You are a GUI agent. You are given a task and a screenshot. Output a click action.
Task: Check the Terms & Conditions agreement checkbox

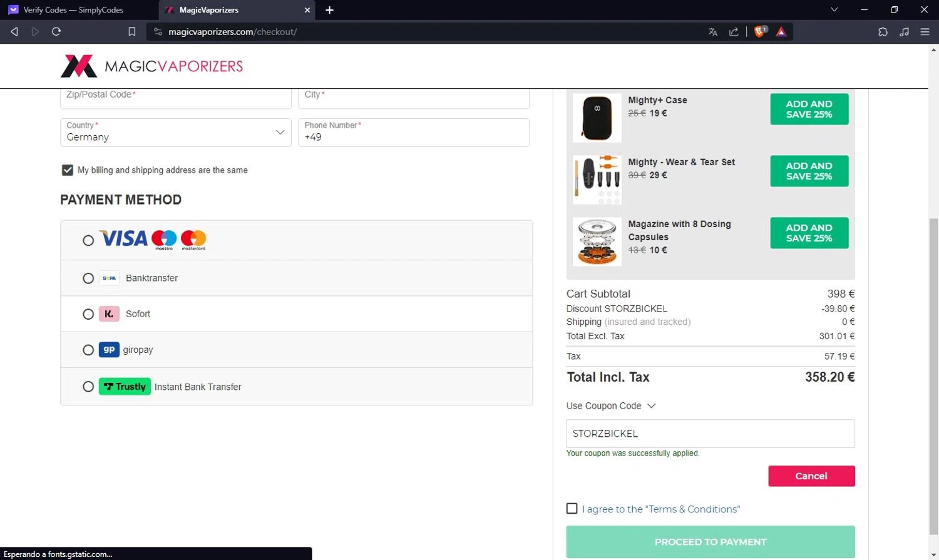pos(572,509)
